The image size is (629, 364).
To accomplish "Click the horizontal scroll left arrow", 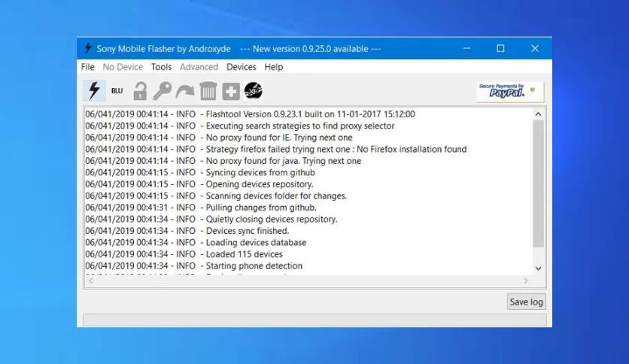I will (x=90, y=281).
